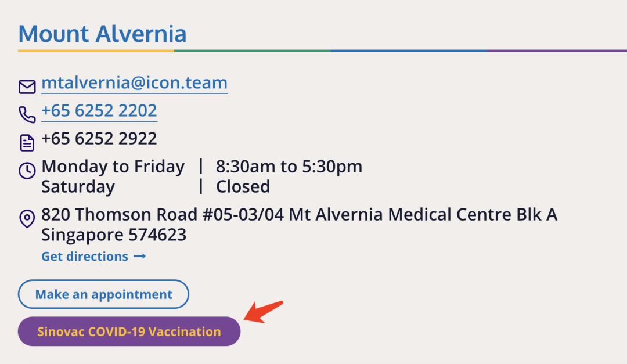Open the mtalvernia@icon.team email link

point(134,83)
